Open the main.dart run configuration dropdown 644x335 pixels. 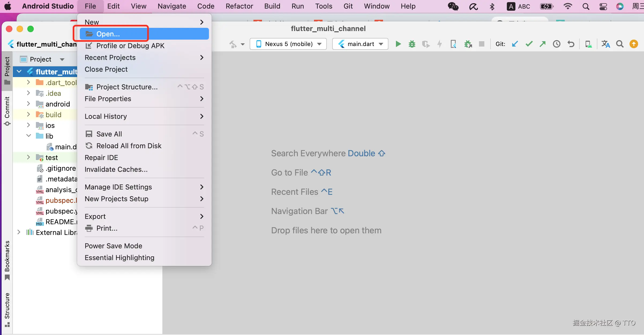(x=360, y=44)
